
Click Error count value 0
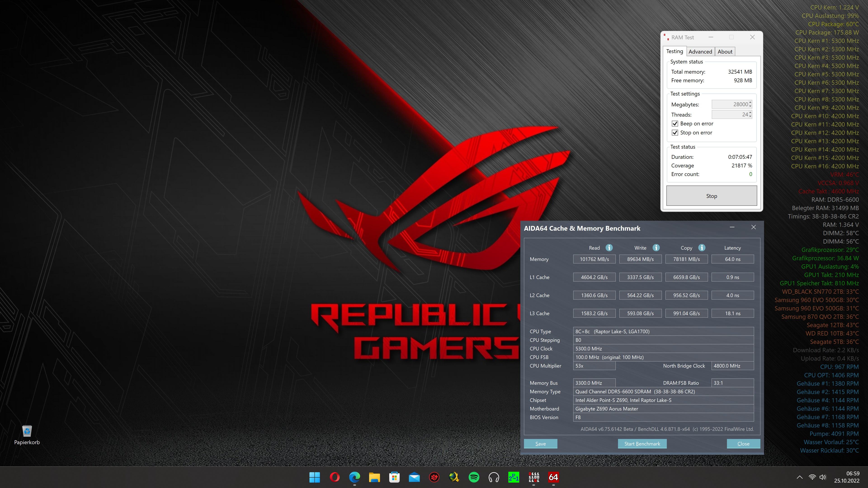[x=750, y=174]
